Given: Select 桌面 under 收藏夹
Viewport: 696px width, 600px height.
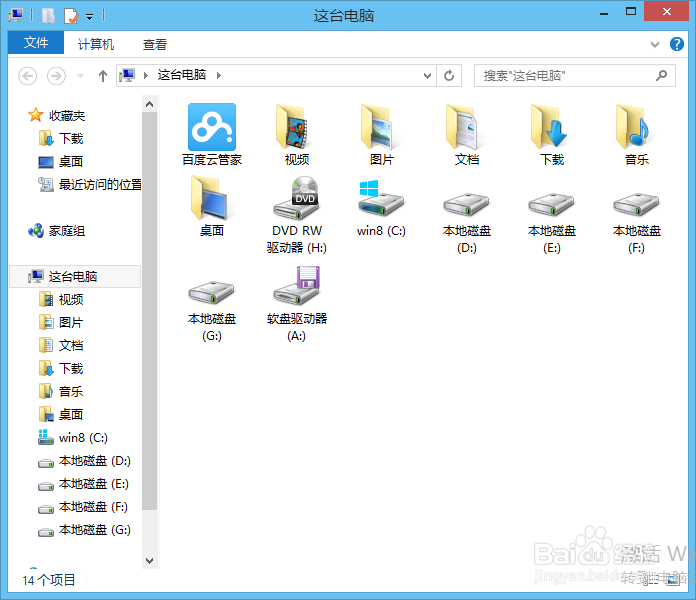Looking at the screenshot, I should [62, 162].
